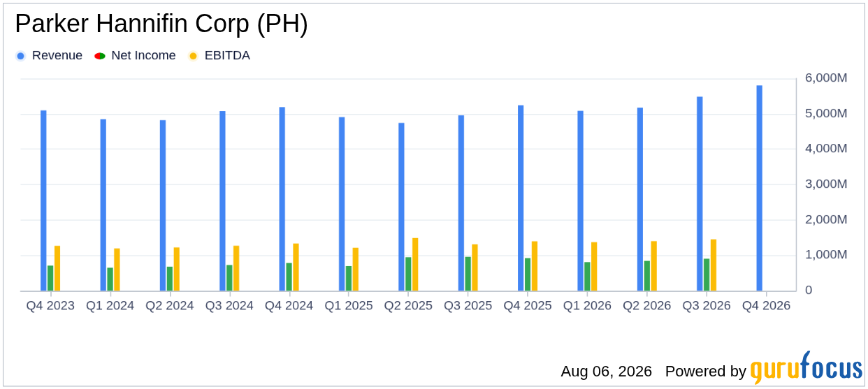Select the Q1 2026 net income bar
Image resolution: width=868 pixels, height=389 pixels.
tap(587, 277)
